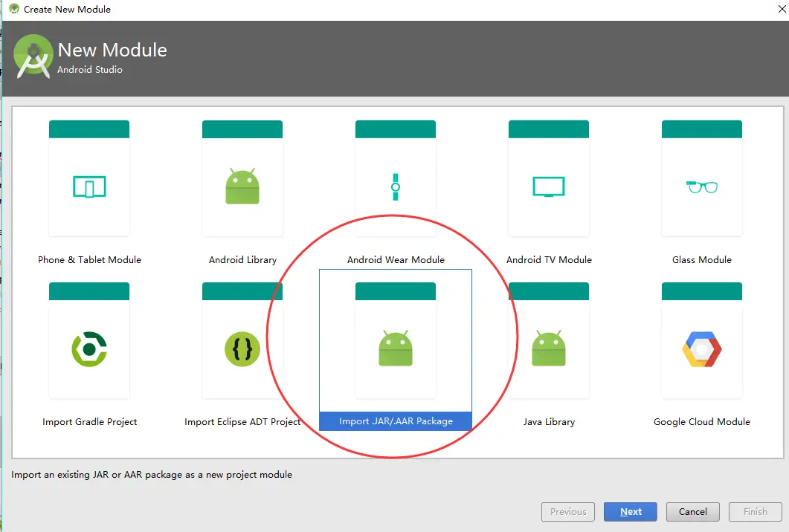Select the Android TV screen icon
Image resolution: width=789 pixels, height=532 pixels.
[549, 186]
